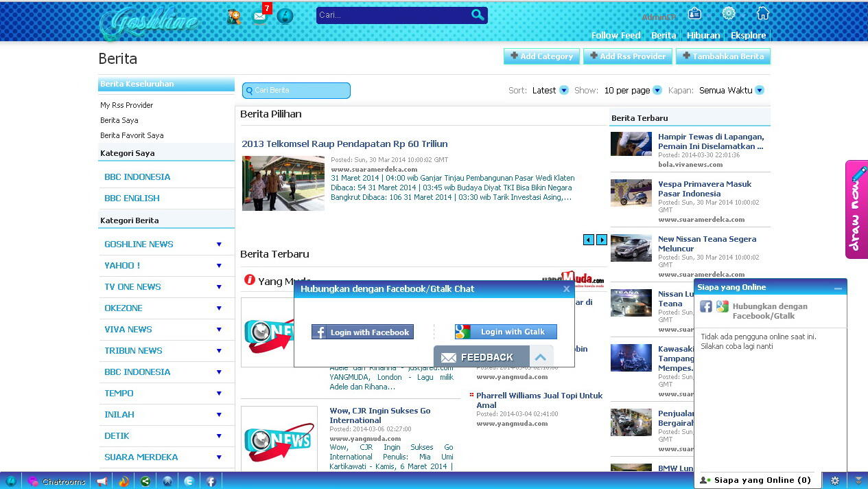Open Follow Feed in the top menu
Viewport: 868px width, 489px height.
click(x=615, y=35)
